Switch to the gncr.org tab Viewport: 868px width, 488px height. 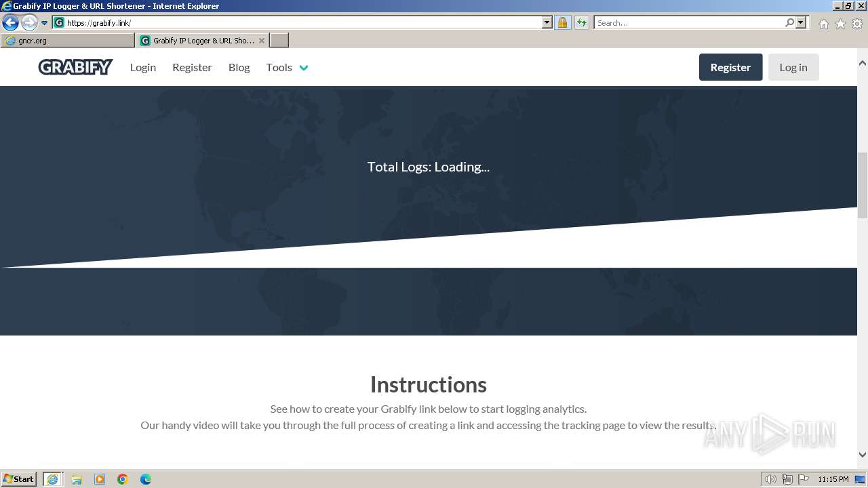pos(68,41)
